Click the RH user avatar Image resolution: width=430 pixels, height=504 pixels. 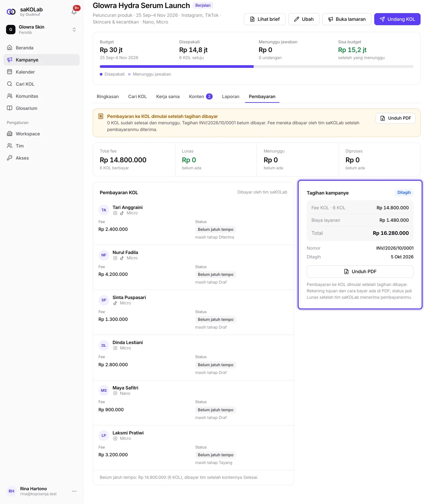pyautogui.click(x=11, y=491)
